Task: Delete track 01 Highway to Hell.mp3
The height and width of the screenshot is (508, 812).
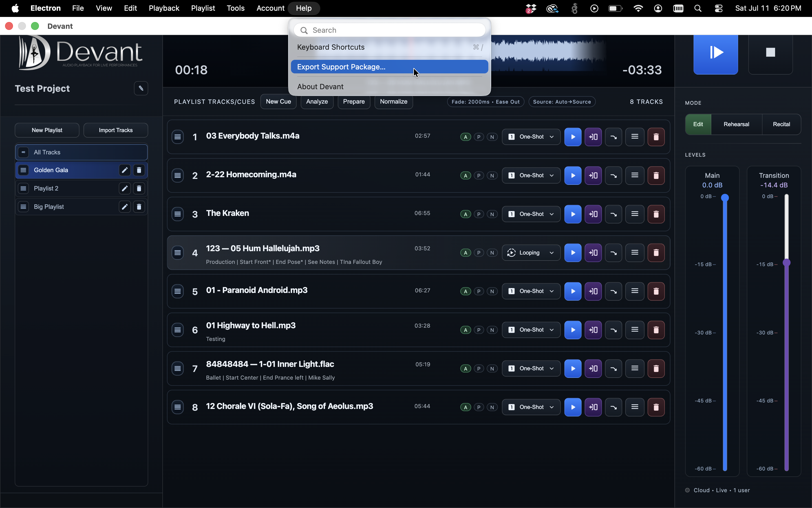Action: [656, 330]
